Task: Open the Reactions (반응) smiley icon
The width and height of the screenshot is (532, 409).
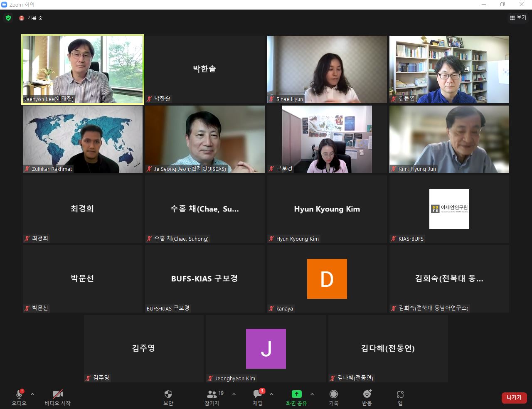Action: pos(367,394)
